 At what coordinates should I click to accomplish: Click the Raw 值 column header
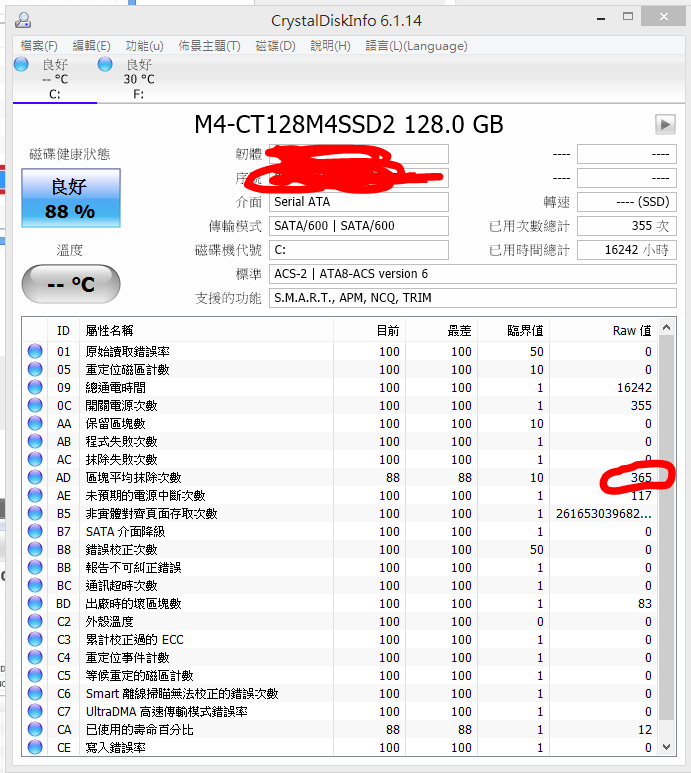604,330
